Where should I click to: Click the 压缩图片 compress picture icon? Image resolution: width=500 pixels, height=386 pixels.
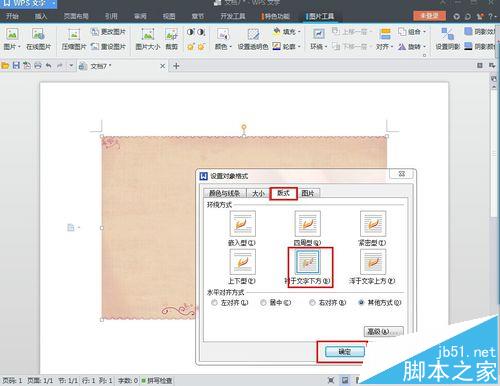pos(74,39)
